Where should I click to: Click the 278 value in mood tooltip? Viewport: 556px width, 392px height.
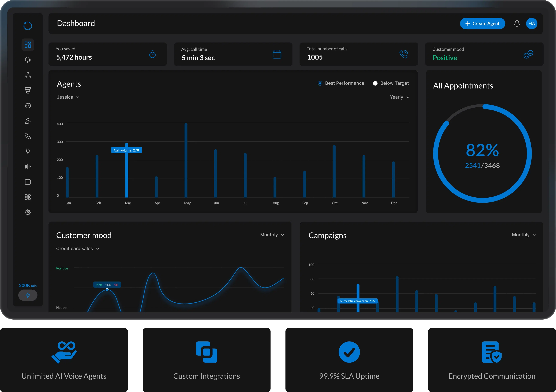[99, 285]
